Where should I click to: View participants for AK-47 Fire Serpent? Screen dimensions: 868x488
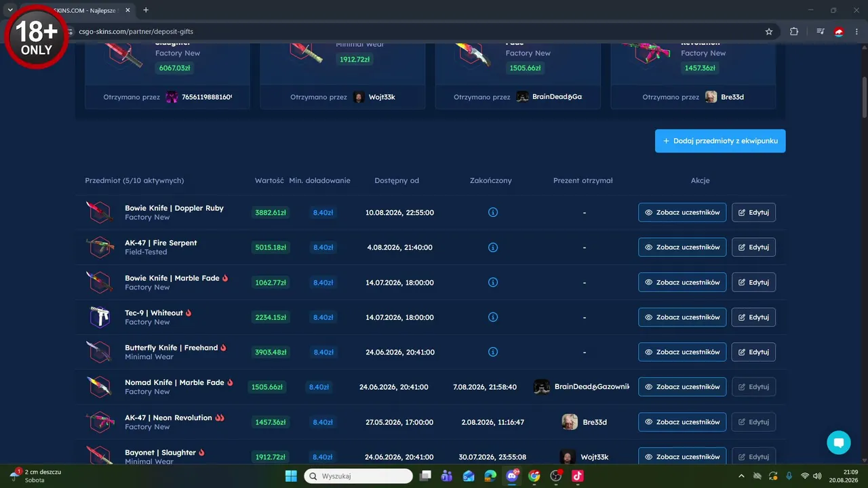pyautogui.click(x=682, y=247)
